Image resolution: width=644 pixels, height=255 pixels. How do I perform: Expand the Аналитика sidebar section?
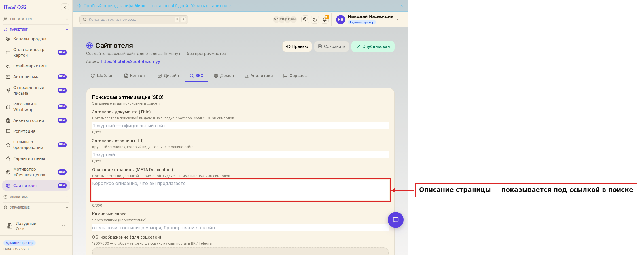coord(36,197)
